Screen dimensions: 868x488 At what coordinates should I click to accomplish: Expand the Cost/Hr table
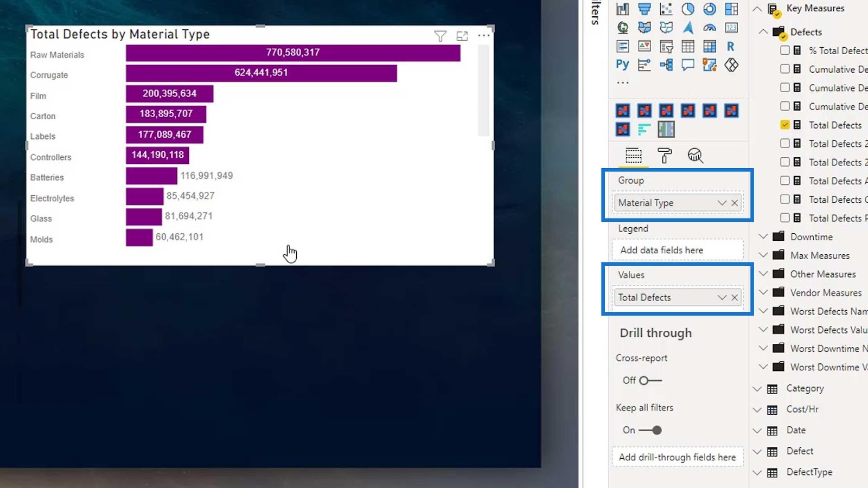tap(757, 409)
